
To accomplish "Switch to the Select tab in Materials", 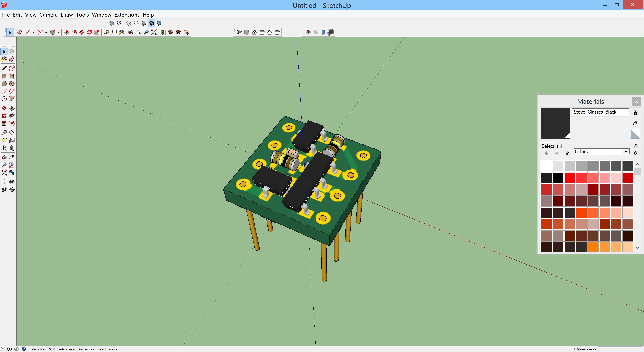I will (x=548, y=146).
